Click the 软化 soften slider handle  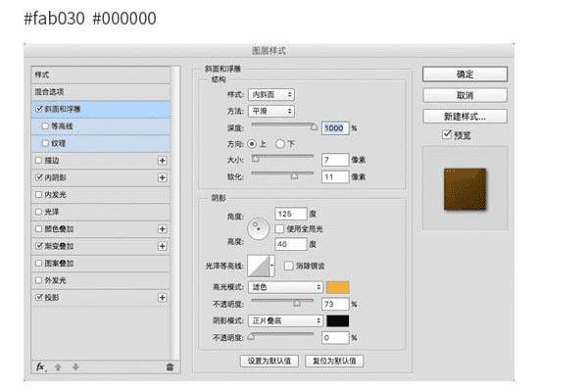294,175
